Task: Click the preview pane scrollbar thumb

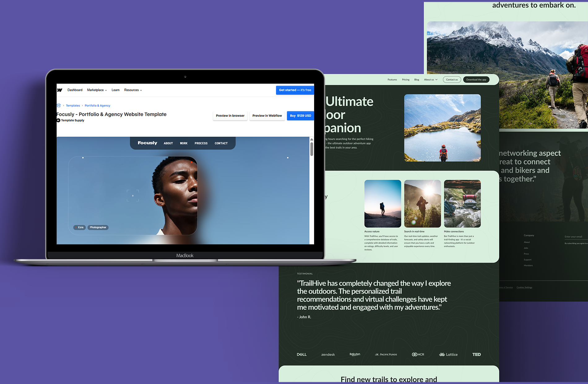Action: (x=312, y=149)
